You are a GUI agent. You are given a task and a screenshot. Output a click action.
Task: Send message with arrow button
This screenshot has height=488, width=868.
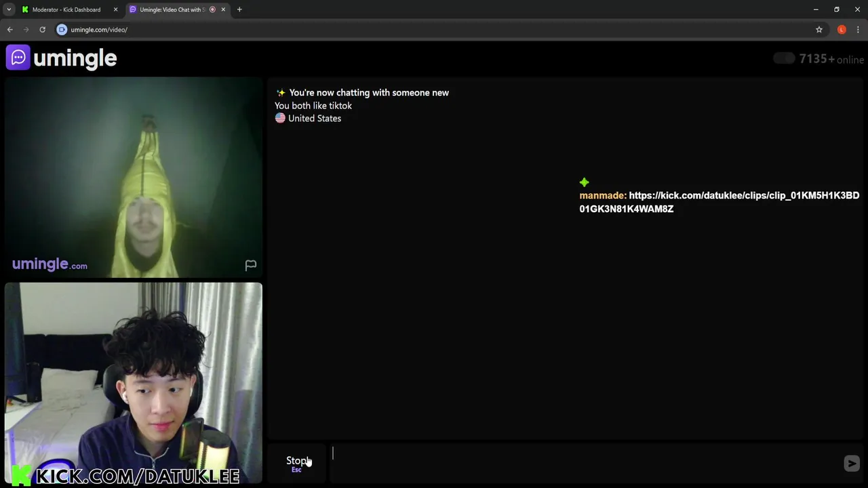[x=852, y=463]
